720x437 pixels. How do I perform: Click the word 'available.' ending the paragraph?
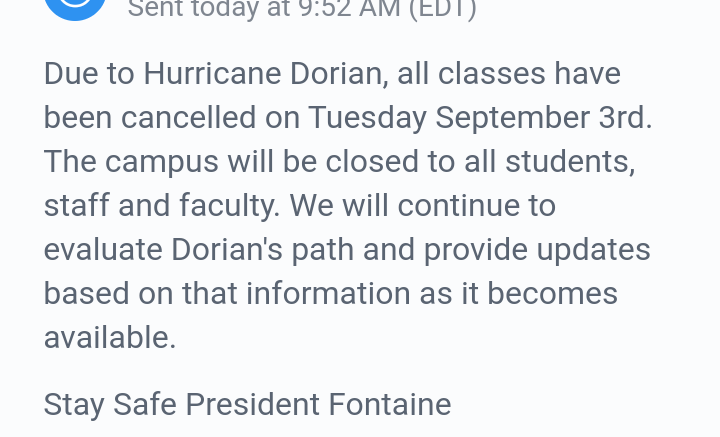click(110, 337)
